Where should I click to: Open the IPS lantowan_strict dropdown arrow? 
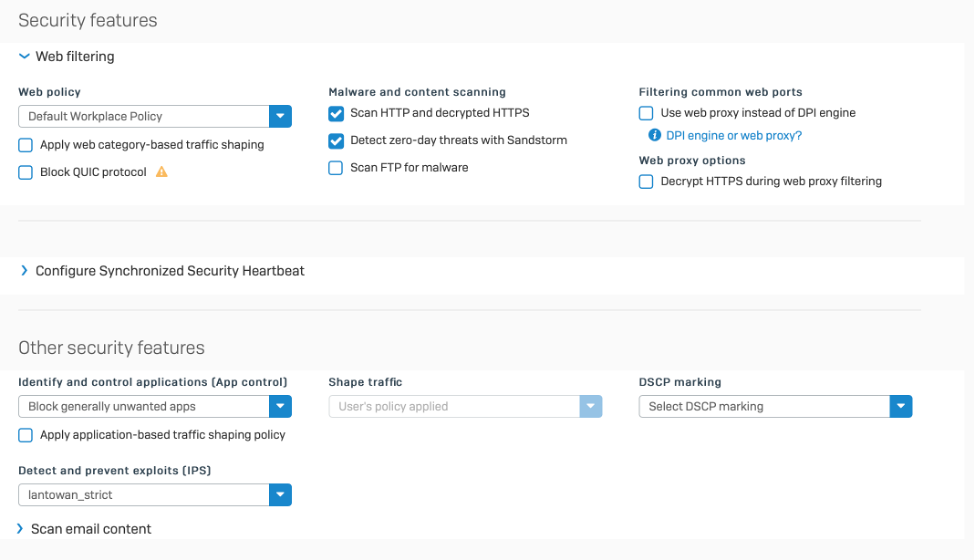click(280, 495)
